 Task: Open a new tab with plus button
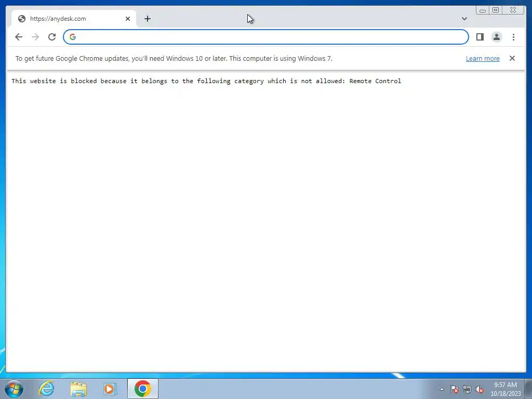(147, 19)
